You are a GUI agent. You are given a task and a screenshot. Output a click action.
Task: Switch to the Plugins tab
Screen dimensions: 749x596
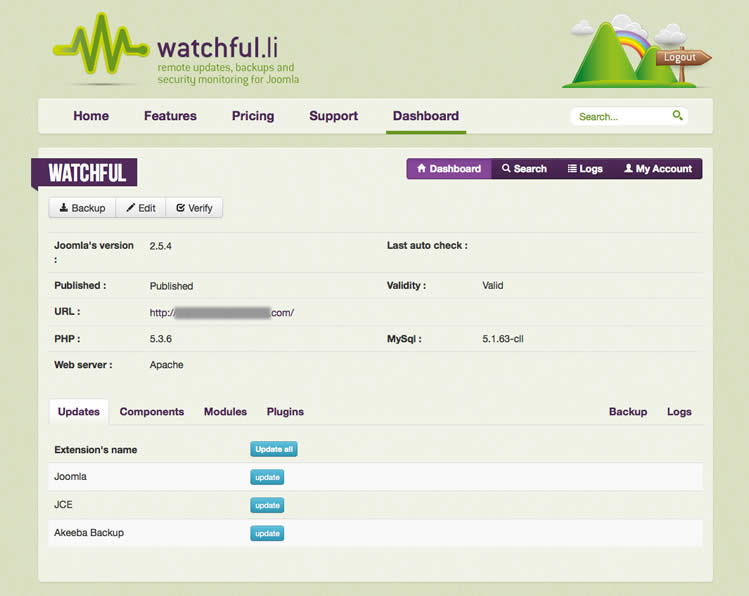pos(285,412)
